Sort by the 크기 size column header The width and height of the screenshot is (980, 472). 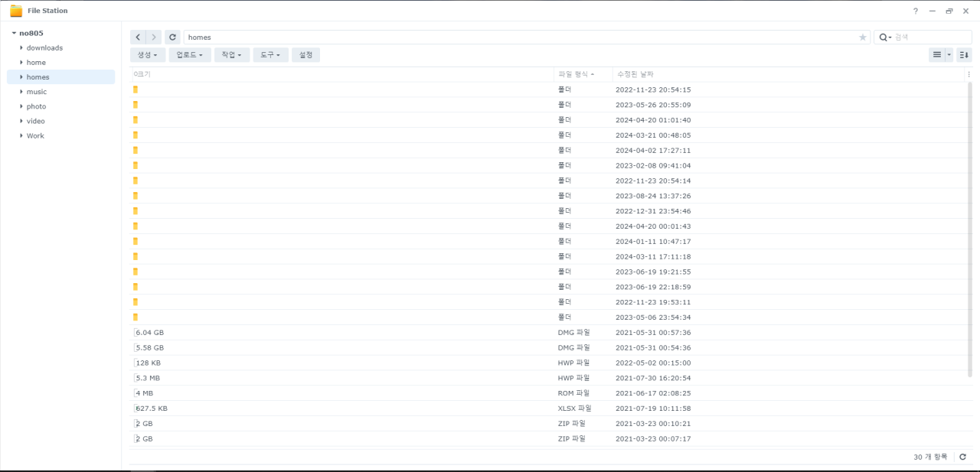point(142,74)
